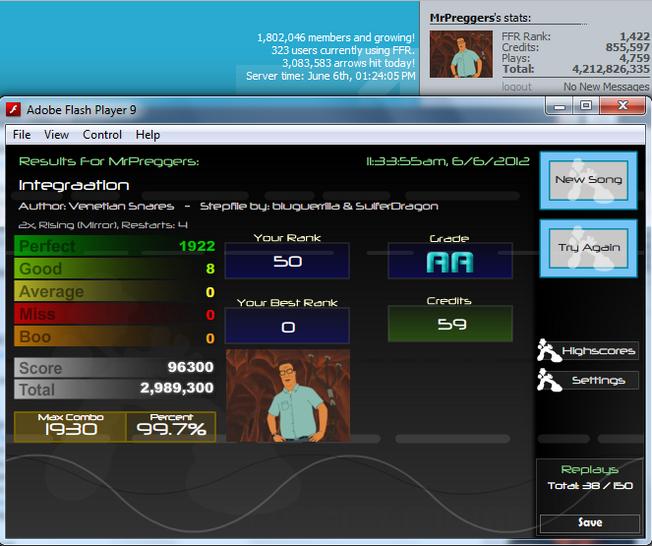Open the Settings button
652x546 pixels.
pyautogui.click(x=599, y=380)
